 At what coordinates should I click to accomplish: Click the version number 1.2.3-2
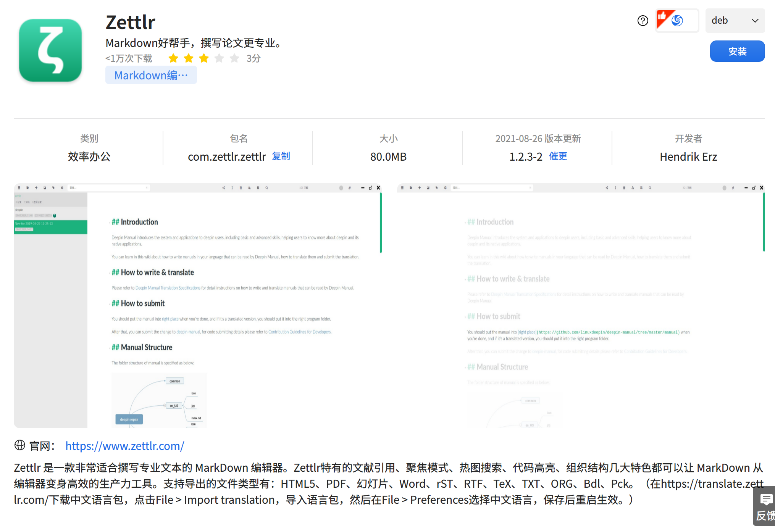pyautogui.click(x=526, y=157)
